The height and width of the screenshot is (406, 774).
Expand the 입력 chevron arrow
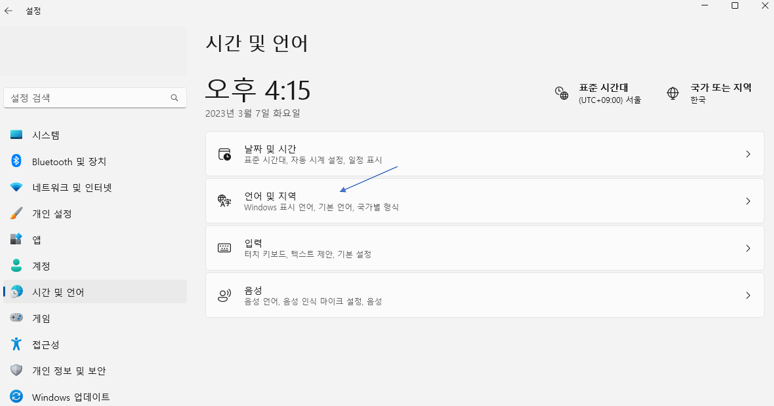pyautogui.click(x=748, y=248)
